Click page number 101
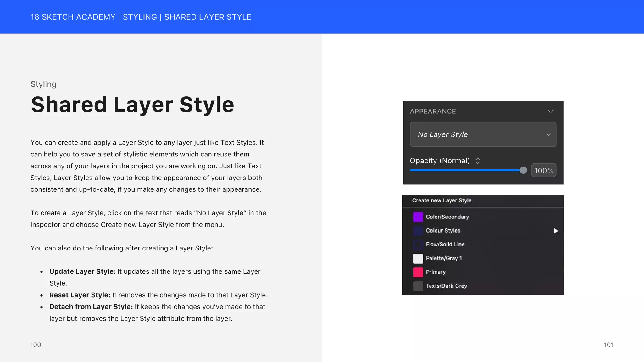The image size is (644, 362). pos(608,345)
